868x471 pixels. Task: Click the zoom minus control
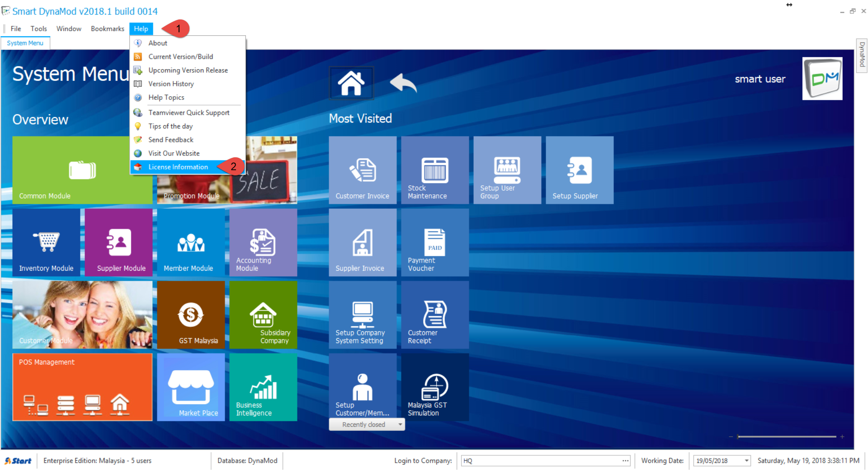(731, 437)
